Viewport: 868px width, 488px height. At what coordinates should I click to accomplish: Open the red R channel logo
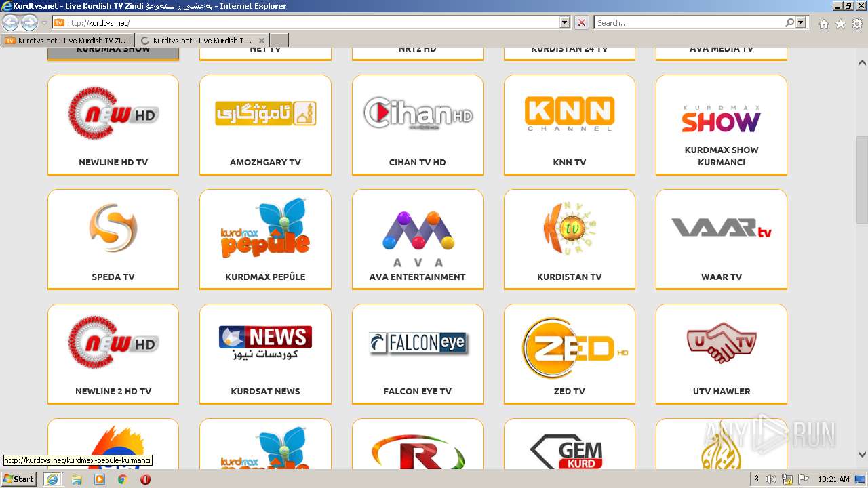(418, 452)
